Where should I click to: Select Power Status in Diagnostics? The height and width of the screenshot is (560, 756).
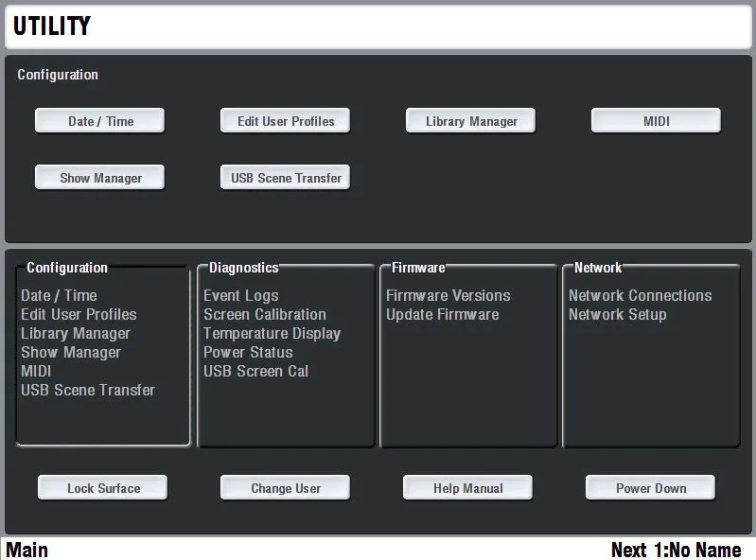[x=248, y=352]
